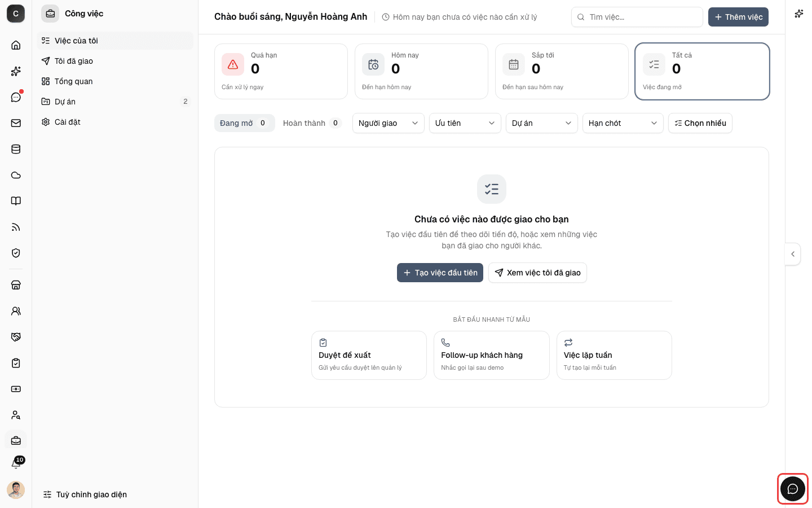Open the home icon in left rail

pos(16,45)
